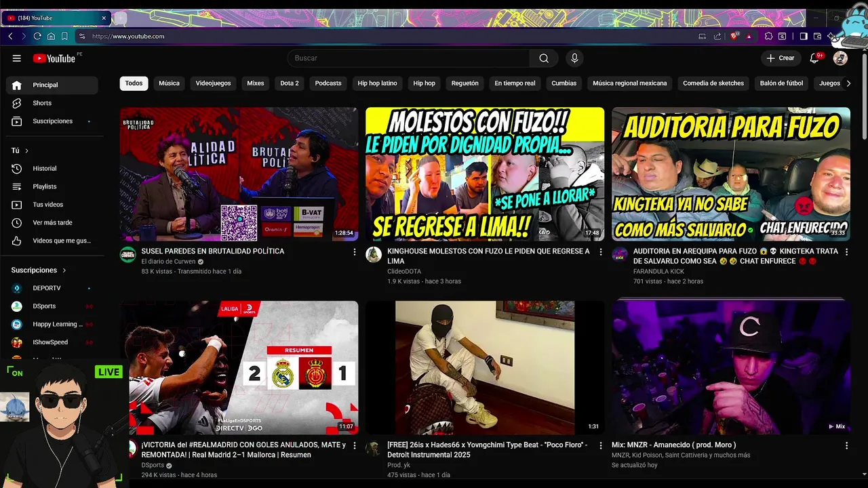Open the site settings icon beside the URL
The image size is (868, 488).
(x=82, y=36)
